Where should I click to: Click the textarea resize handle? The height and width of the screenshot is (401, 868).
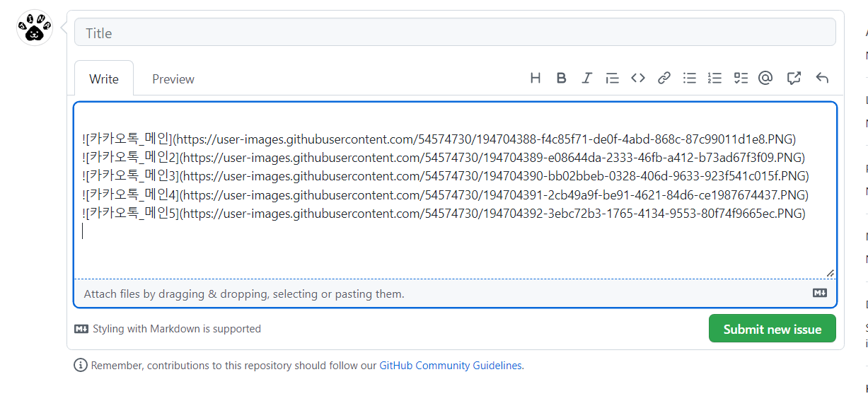[830, 273]
